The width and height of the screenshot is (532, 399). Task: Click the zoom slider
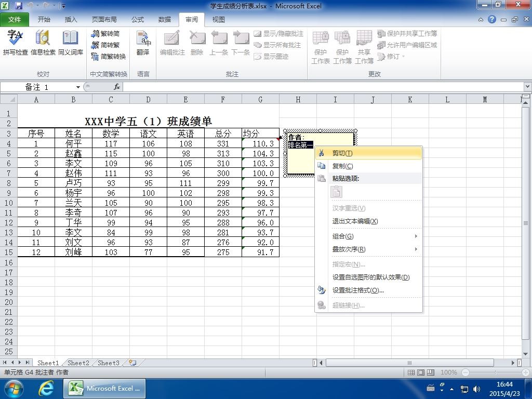click(495, 372)
